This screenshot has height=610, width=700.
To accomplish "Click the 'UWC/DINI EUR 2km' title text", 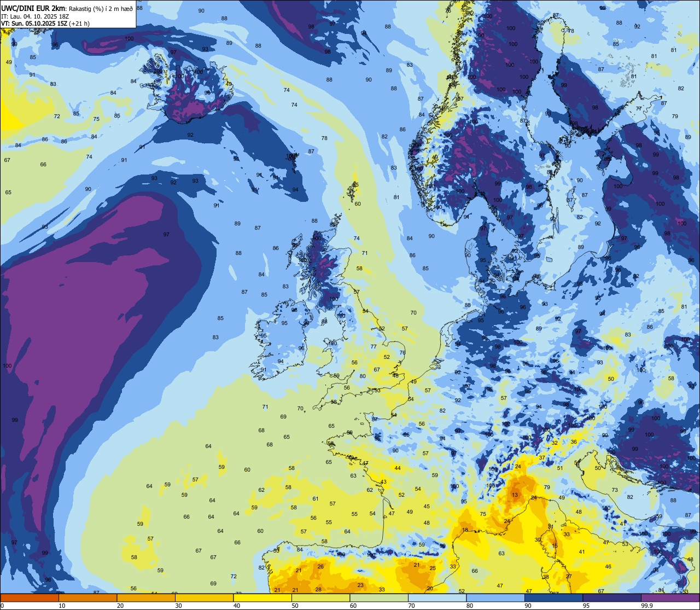I will tap(33, 8).
